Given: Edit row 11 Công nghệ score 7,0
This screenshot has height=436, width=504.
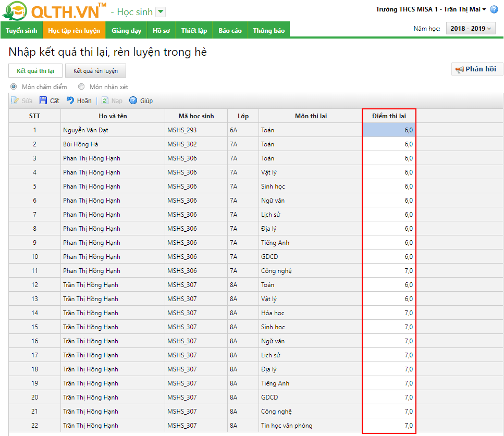Looking at the screenshot, I should 389,271.
